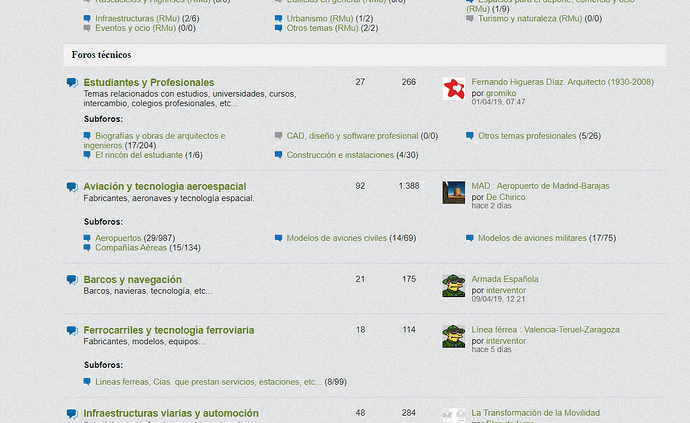Click forum icon beside Aviación y tecnología aeroespacial
Screen dimensions: 690x423
(x=71, y=187)
